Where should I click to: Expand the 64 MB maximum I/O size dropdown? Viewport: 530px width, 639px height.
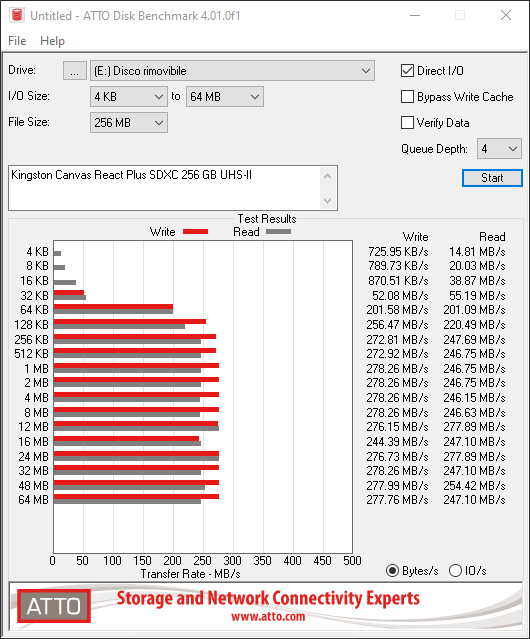pos(225,97)
